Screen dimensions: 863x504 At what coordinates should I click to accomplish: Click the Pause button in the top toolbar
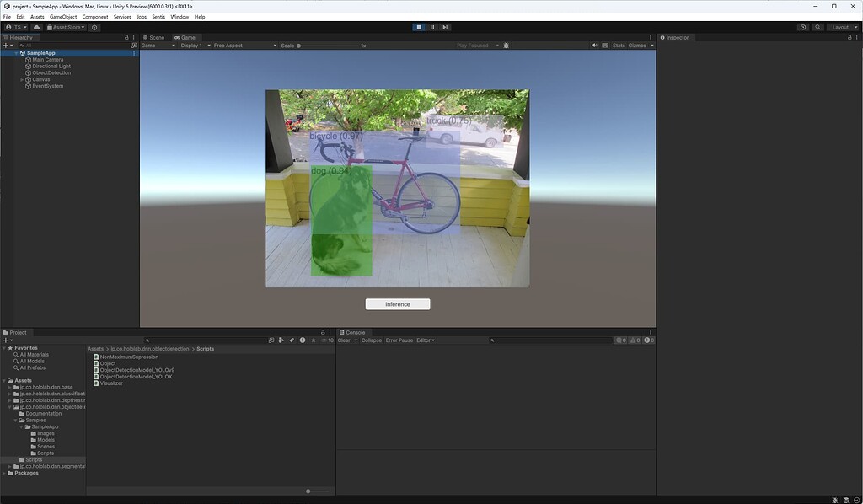coord(431,27)
